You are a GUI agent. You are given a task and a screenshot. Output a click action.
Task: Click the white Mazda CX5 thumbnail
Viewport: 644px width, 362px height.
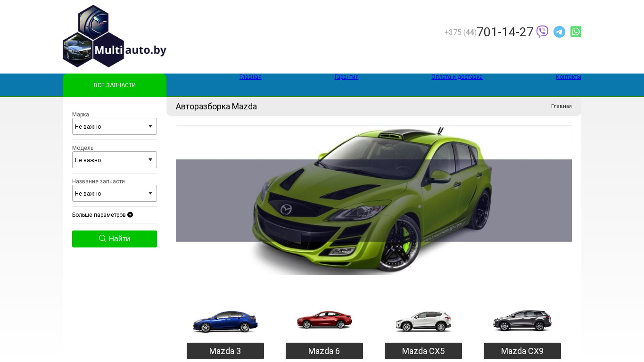(x=423, y=321)
